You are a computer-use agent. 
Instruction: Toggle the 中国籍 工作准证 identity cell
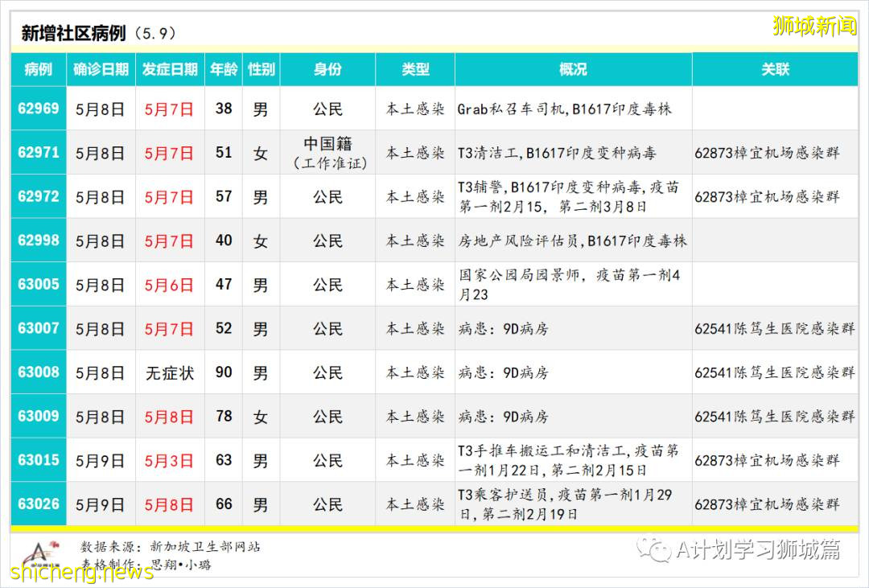coord(326,153)
